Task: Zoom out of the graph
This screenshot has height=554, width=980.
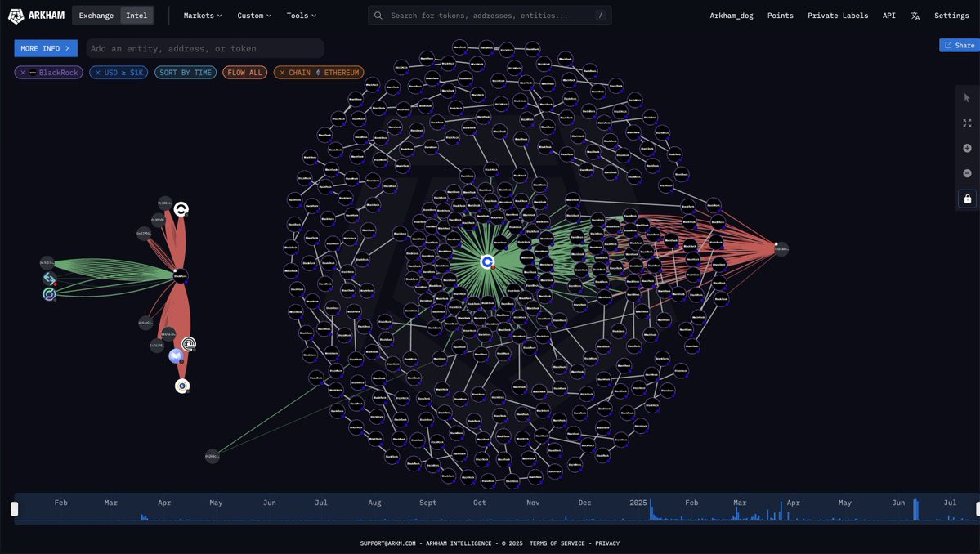Action: point(967,173)
